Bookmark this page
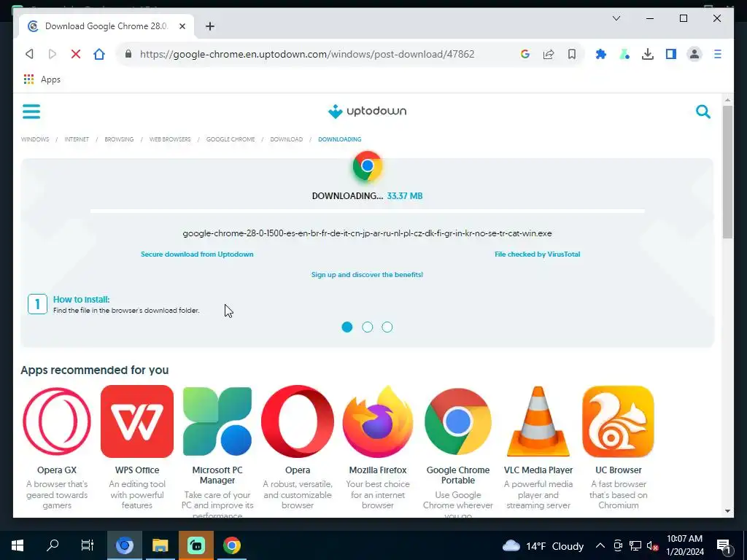This screenshot has width=747, height=560. click(572, 54)
